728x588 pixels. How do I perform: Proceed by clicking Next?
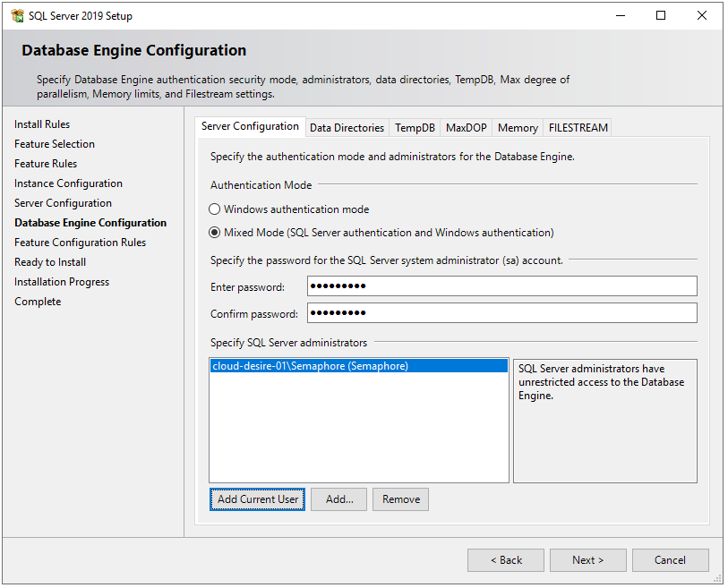click(x=587, y=559)
